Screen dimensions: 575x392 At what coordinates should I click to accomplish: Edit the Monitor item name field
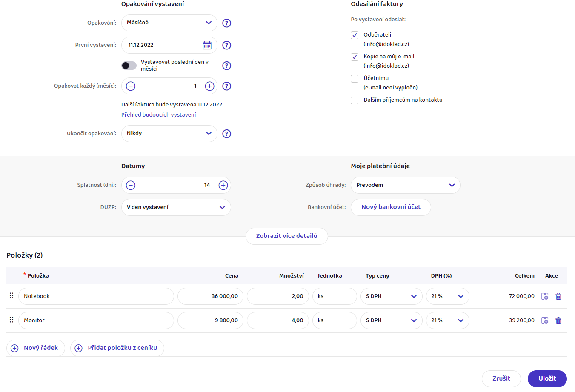(96, 320)
